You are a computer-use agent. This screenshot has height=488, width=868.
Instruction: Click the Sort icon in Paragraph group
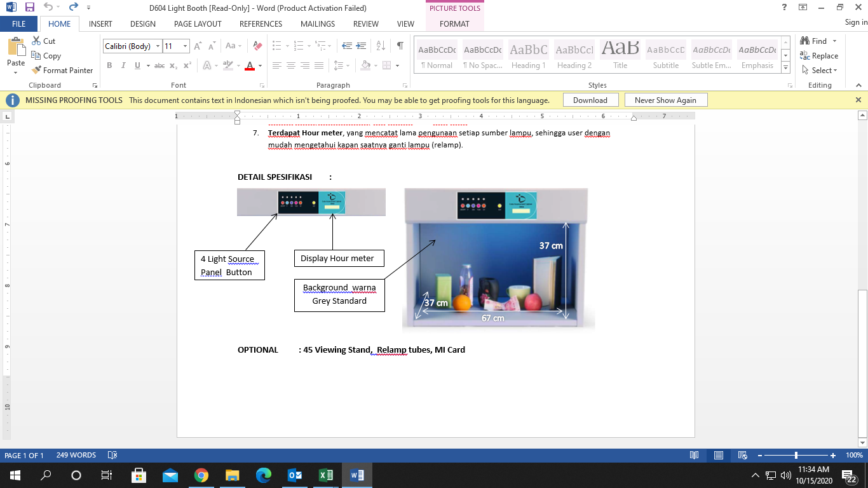381,46
